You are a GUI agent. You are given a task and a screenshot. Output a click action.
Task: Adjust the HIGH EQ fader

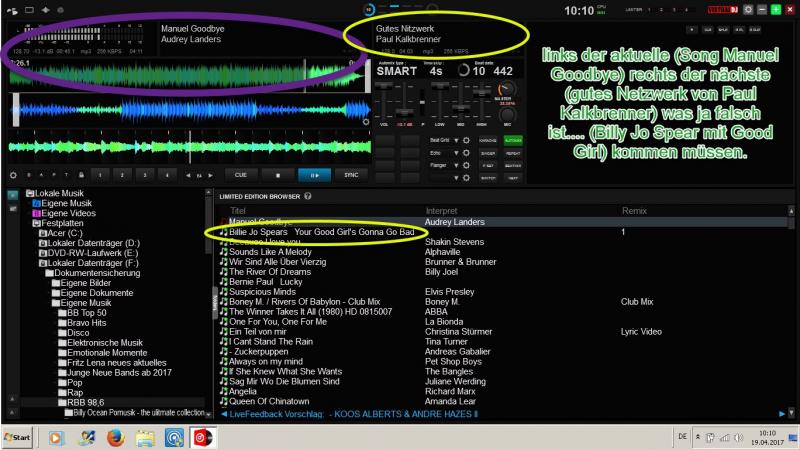(x=481, y=102)
